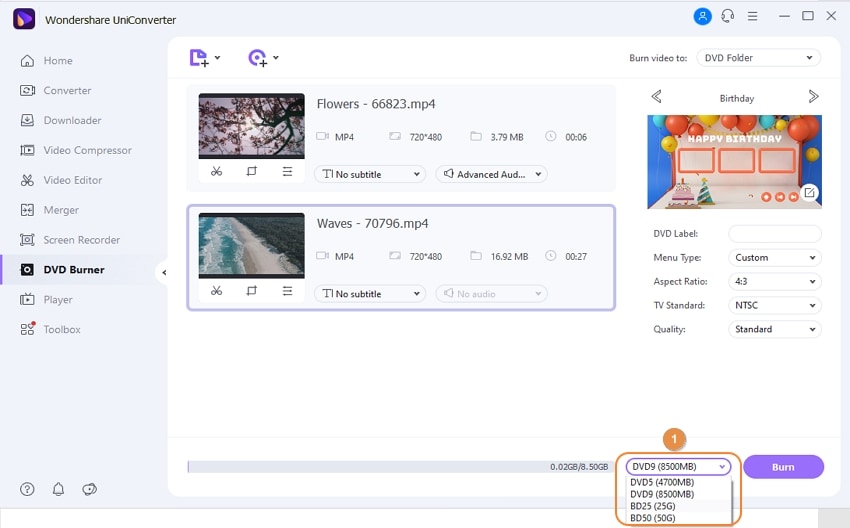Open the Aspect Ratio 4:3 dropdown
The image size is (850, 528).
[775, 281]
